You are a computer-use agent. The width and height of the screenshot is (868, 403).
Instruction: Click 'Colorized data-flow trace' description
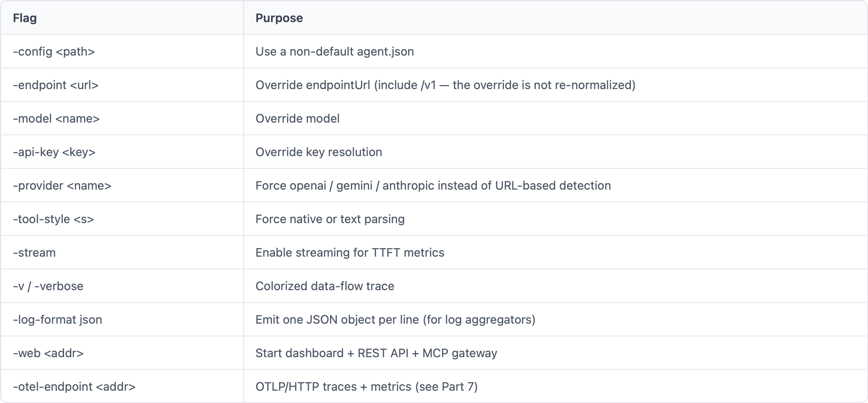(x=325, y=286)
